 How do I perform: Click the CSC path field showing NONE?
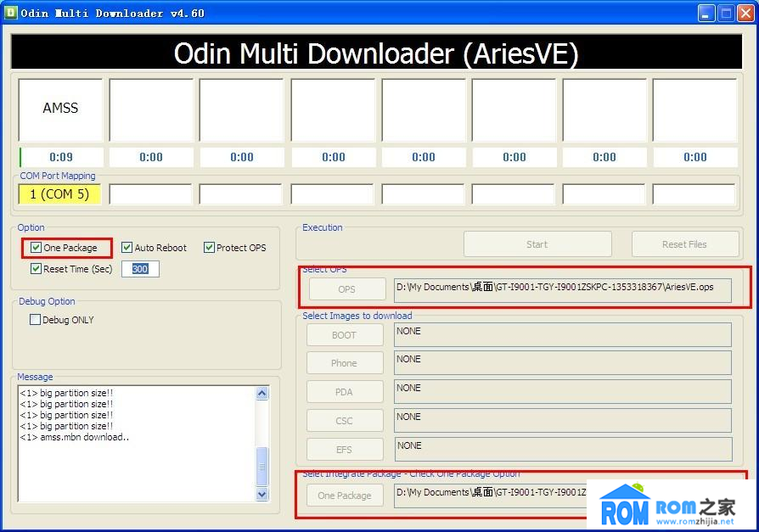pos(563,421)
